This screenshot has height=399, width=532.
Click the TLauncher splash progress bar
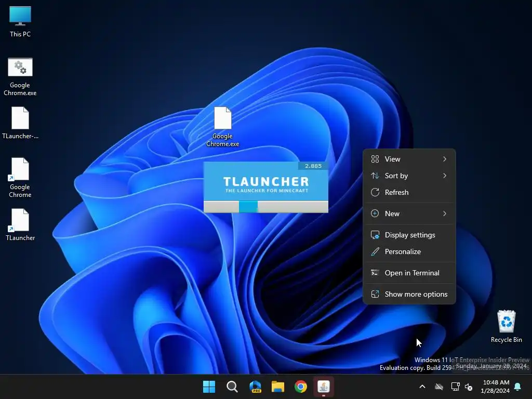pos(265,207)
